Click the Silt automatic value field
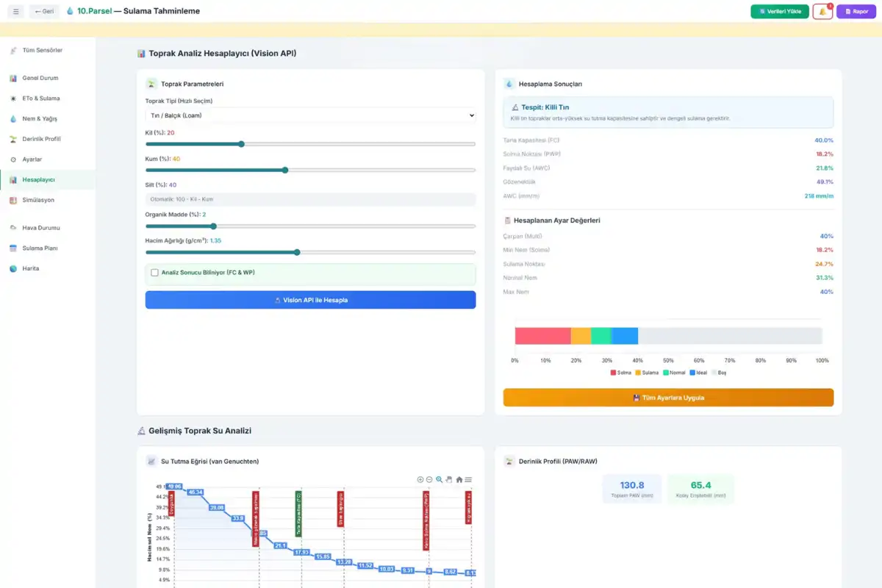This screenshot has width=882, height=588. click(310, 199)
